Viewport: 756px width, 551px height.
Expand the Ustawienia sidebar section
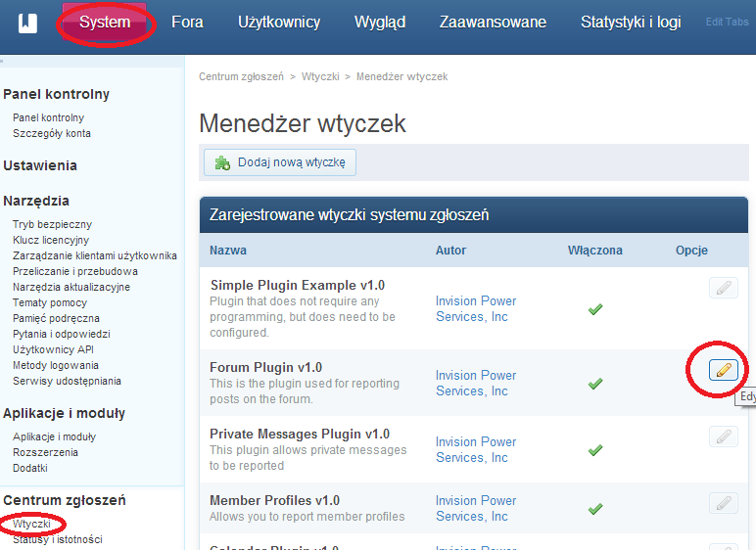click(40, 165)
